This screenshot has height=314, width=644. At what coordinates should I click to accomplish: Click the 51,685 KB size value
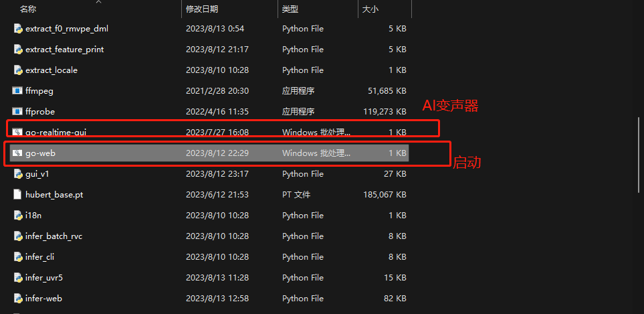[387, 91]
